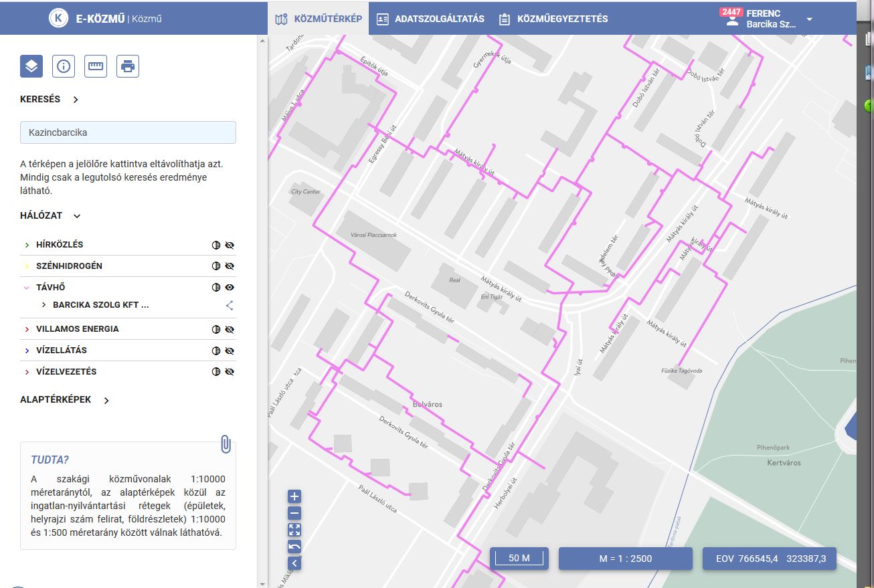Click the info tool icon
The height and width of the screenshot is (588, 874).
tap(64, 66)
